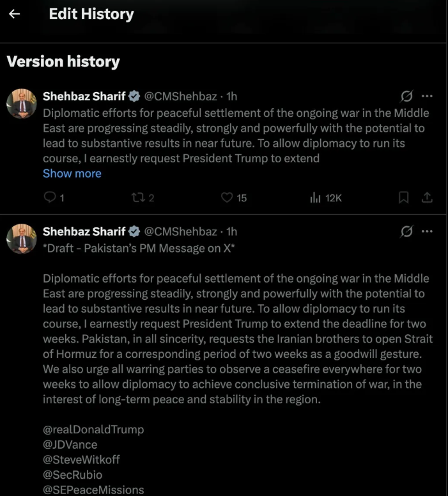
Task: Go back using the left arrow
Action: [x=14, y=14]
